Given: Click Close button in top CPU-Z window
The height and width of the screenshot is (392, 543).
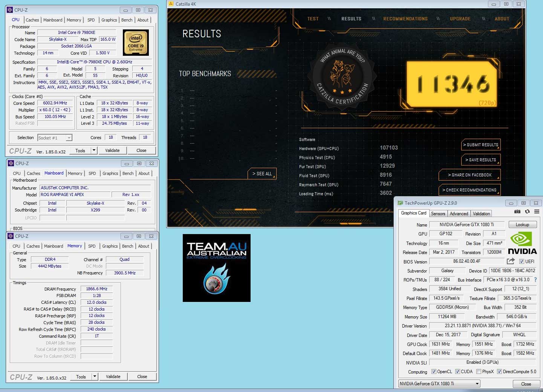Looking at the screenshot, I should pos(141,150).
